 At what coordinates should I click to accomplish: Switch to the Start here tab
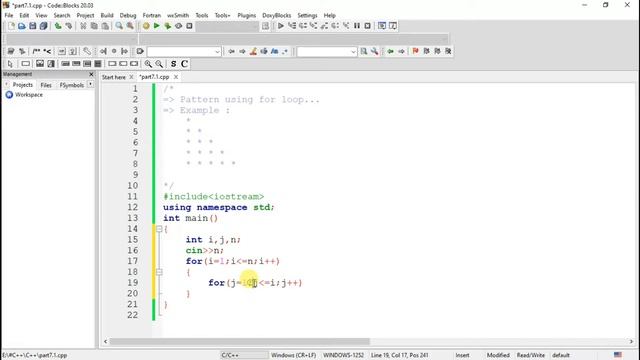click(114, 77)
